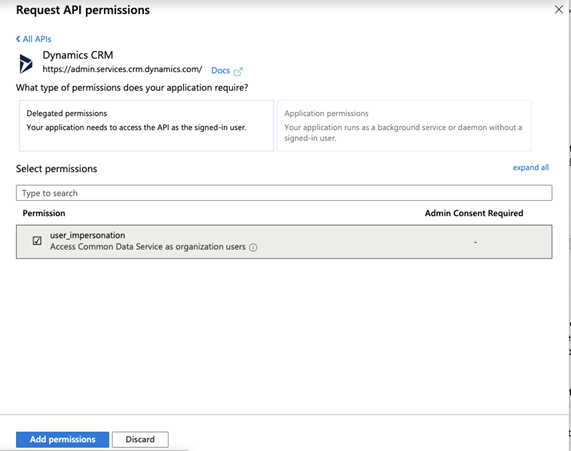The width and height of the screenshot is (571, 451).
Task: Click the Admin Consent Required column header
Action: (x=474, y=213)
